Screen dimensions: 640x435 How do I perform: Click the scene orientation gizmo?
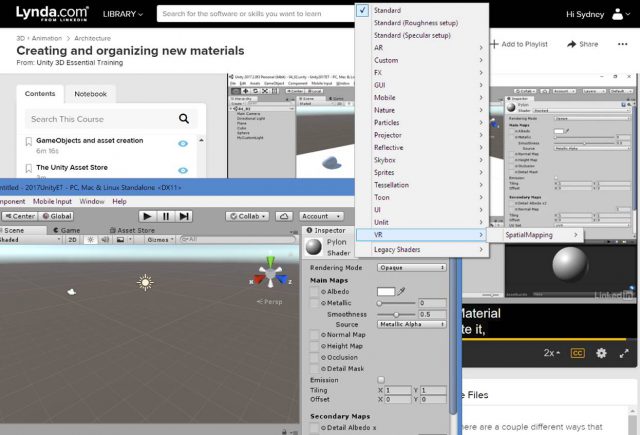(x=271, y=273)
